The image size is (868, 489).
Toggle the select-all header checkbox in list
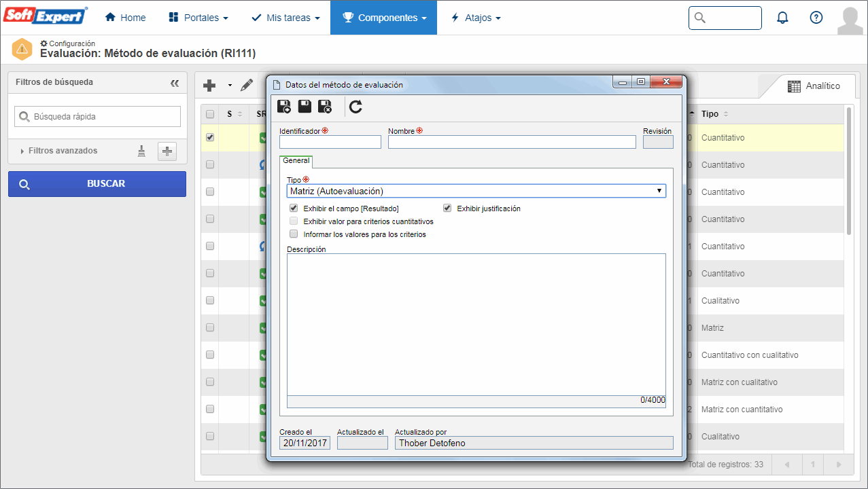(x=210, y=114)
